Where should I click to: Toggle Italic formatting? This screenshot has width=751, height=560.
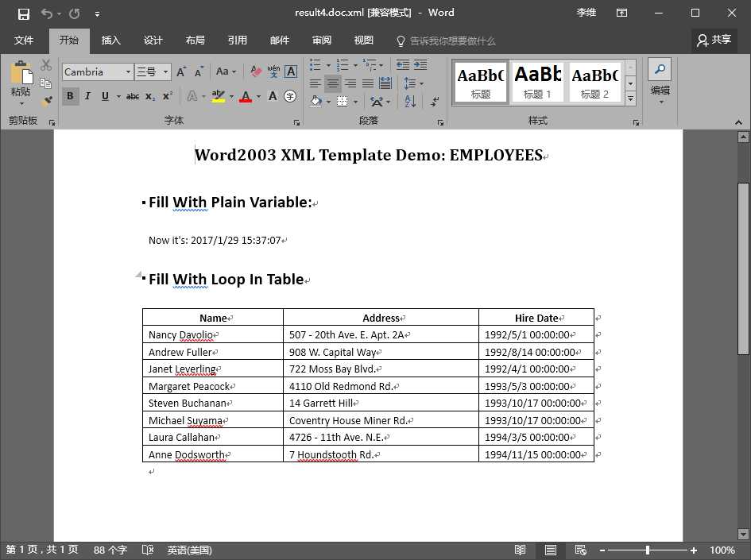[87, 96]
